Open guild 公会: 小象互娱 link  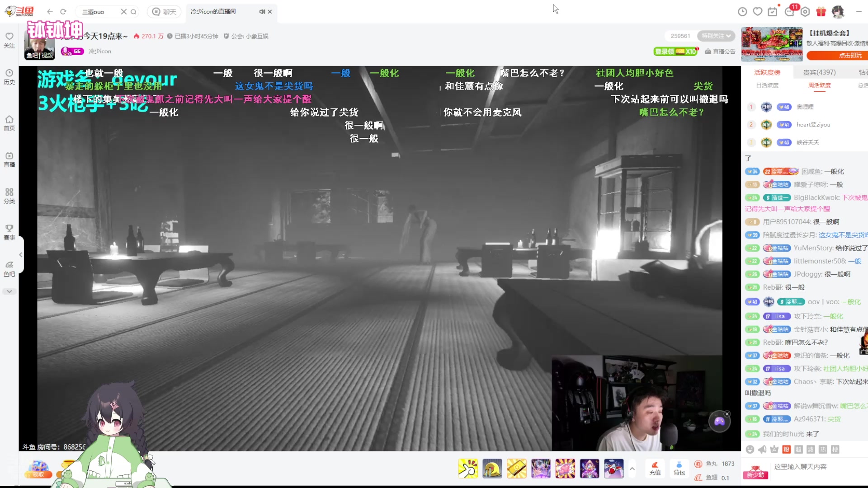[x=246, y=36]
